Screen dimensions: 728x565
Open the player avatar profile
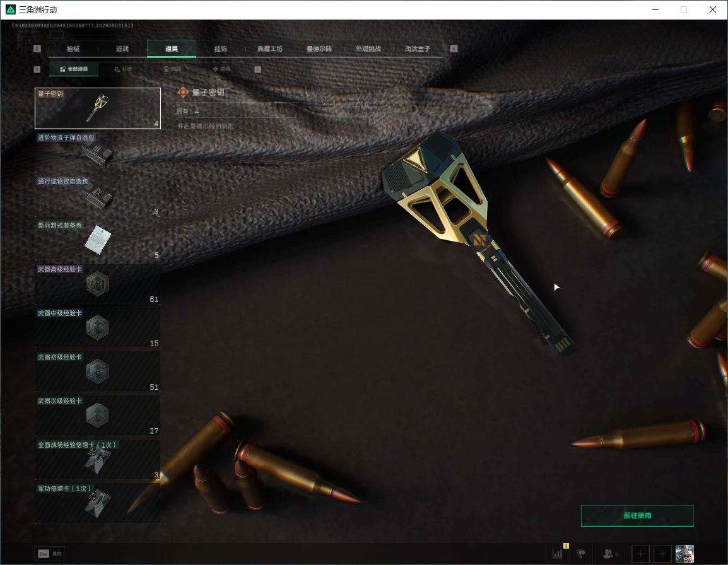point(684,554)
